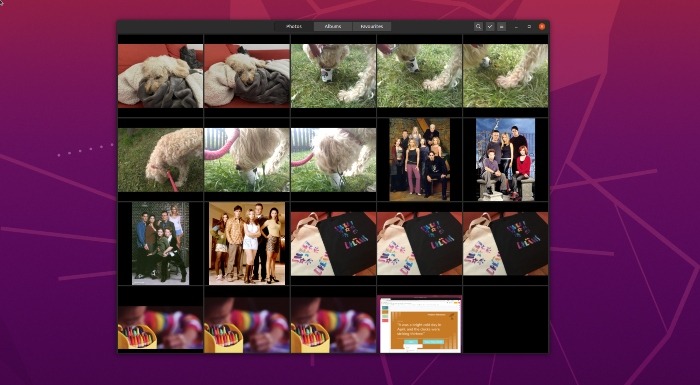Activate the checkmark selection mode icon
Viewport: 700px width, 385px height.
[x=490, y=27]
